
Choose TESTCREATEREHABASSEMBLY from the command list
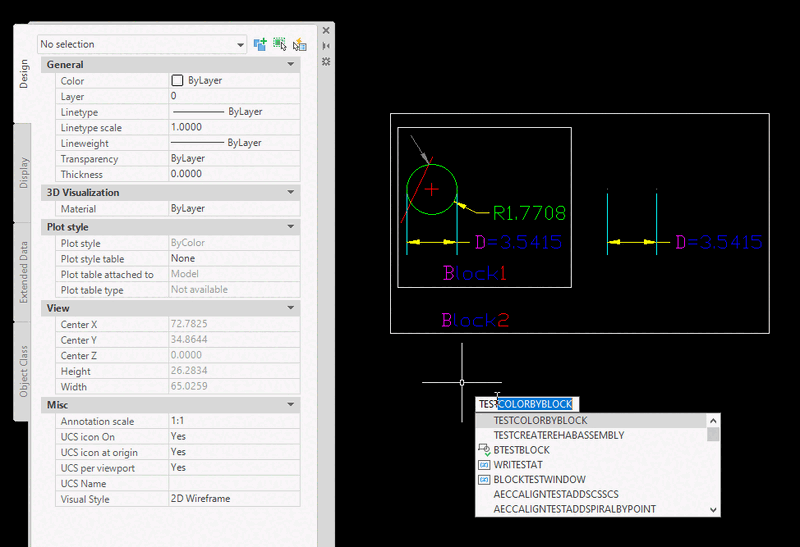click(559, 436)
